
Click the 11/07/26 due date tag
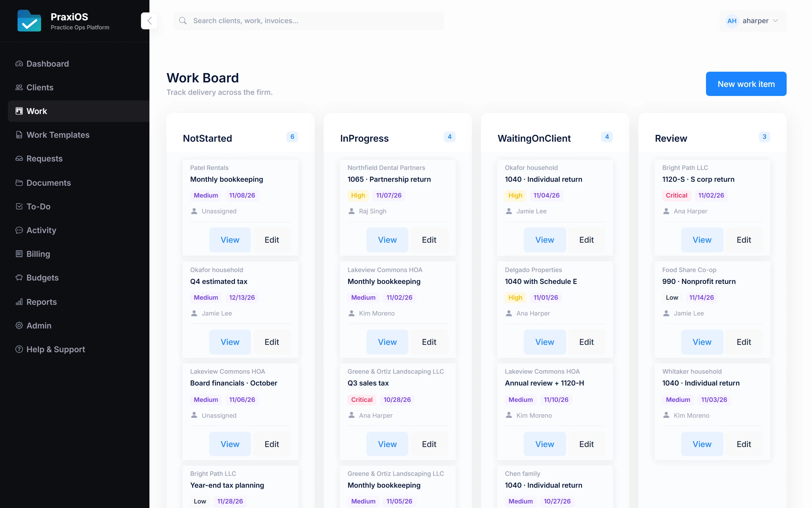pos(389,195)
